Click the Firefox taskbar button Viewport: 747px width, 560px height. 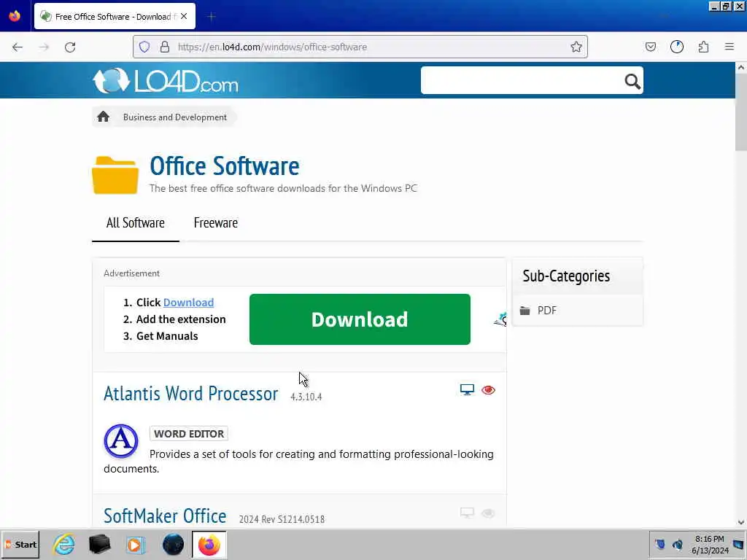pyautogui.click(x=209, y=544)
